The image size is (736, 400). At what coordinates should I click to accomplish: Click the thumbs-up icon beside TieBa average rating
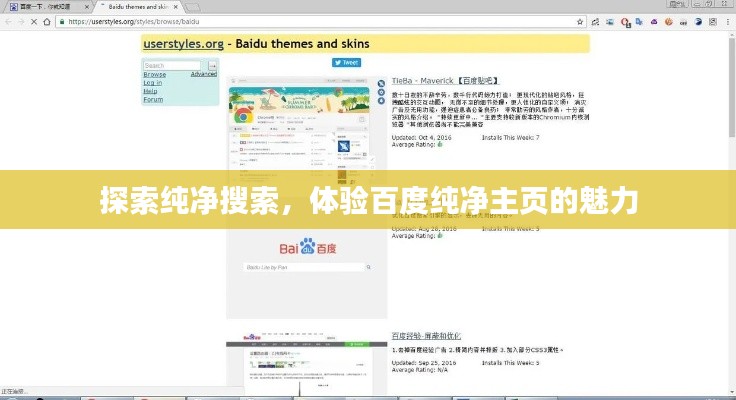pos(440,145)
